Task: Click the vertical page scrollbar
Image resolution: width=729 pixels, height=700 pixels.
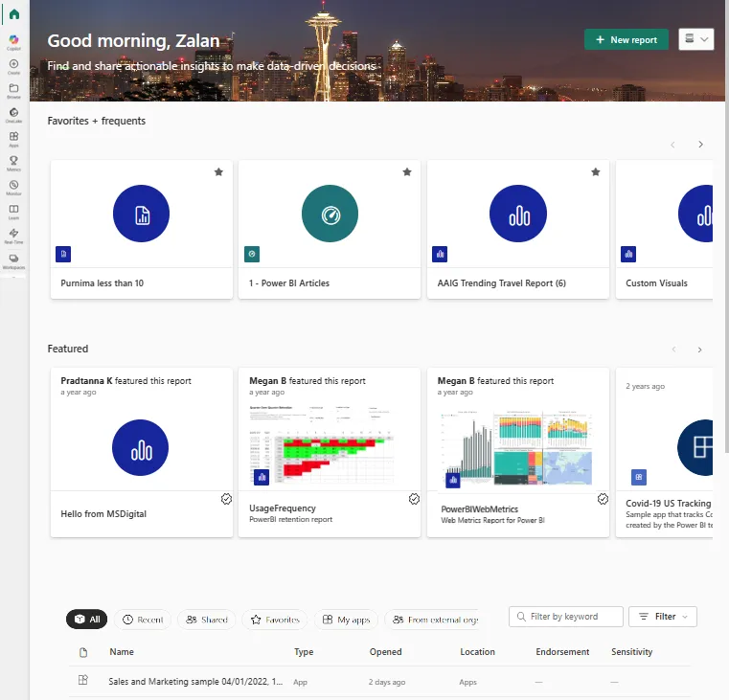Action: point(727,226)
